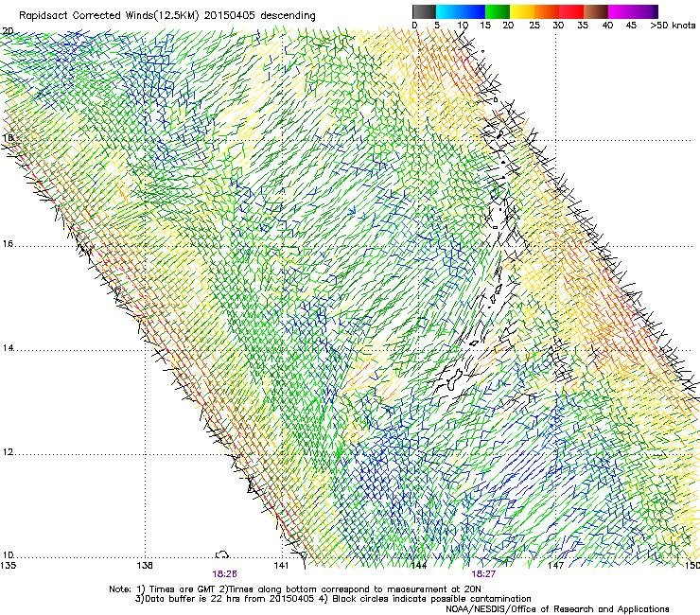Click the orange 25-30 knots legend segment
700x615 pixels.
547,11
